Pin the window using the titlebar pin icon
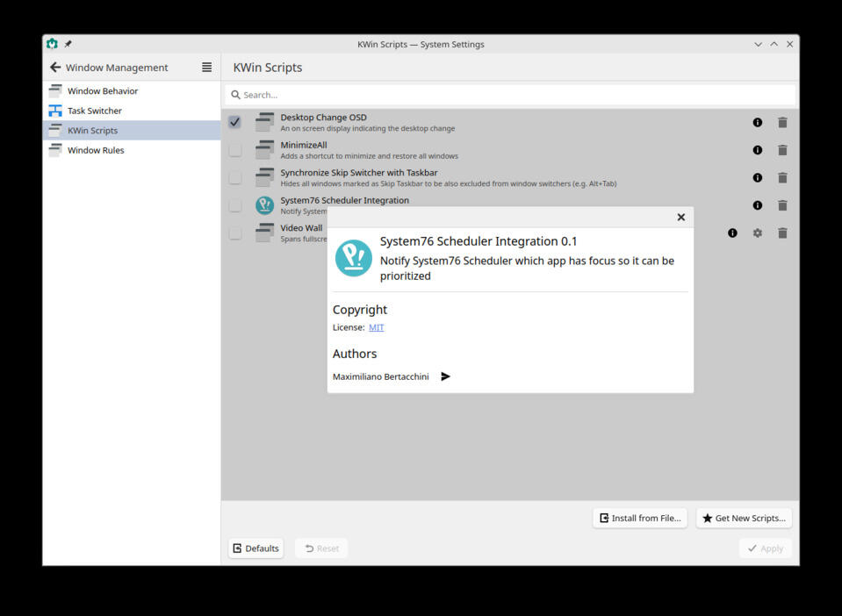Image resolution: width=842 pixels, height=616 pixels. point(68,44)
